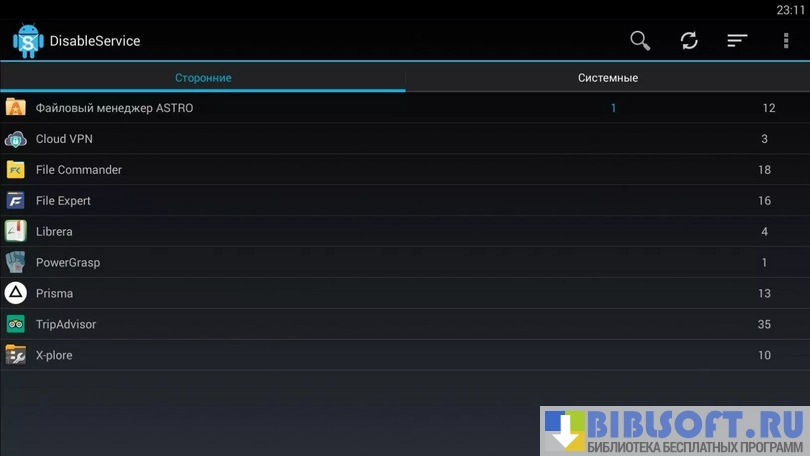Click the DisableService app logo icon
The height and width of the screenshot is (456, 810).
point(27,41)
